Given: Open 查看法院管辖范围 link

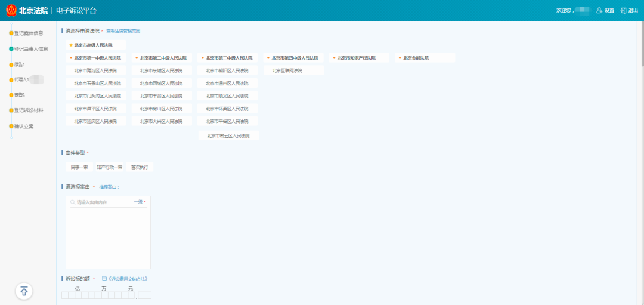Looking at the screenshot, I should tap(123, 30).
